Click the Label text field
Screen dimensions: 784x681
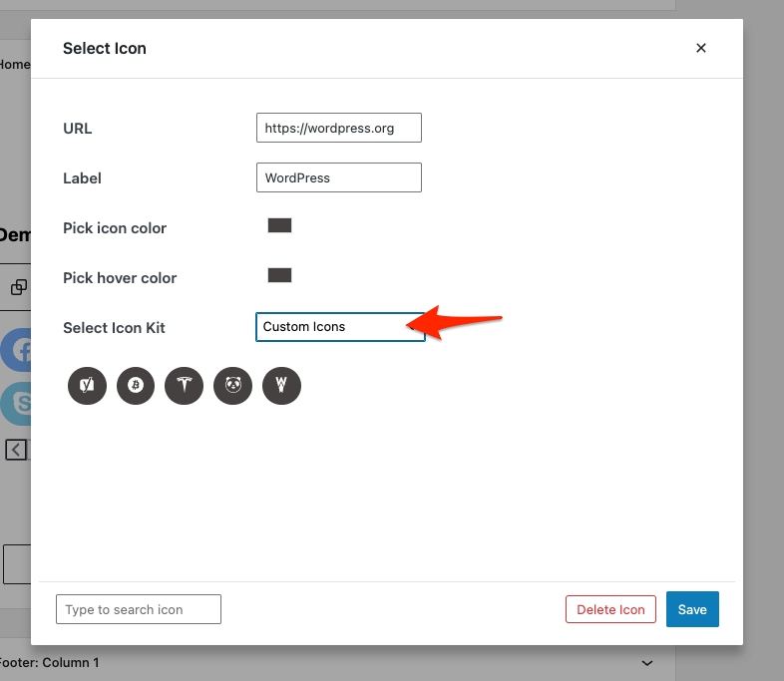pos(339,177)
